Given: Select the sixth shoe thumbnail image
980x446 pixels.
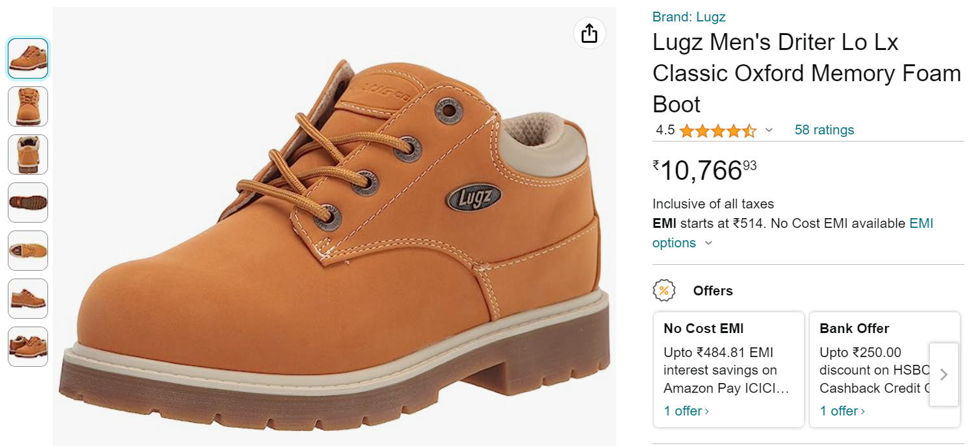Looking at the screenshot, I should [28, 299].
